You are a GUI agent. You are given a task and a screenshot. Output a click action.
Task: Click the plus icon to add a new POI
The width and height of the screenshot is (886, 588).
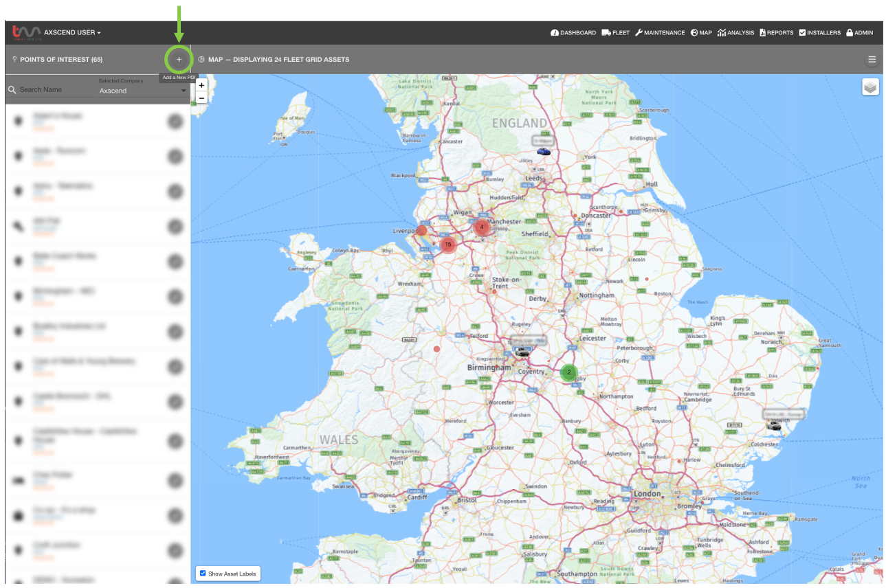click(x=179, y=60)
